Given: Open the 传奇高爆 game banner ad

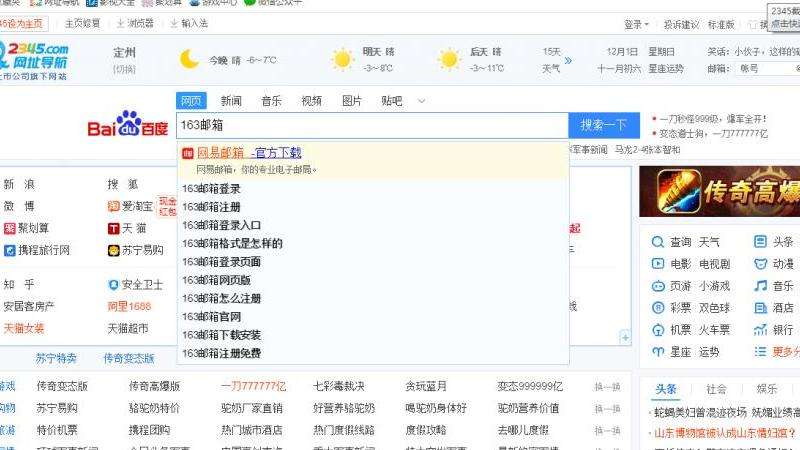Looking at the screenshot, I should 719,192.
